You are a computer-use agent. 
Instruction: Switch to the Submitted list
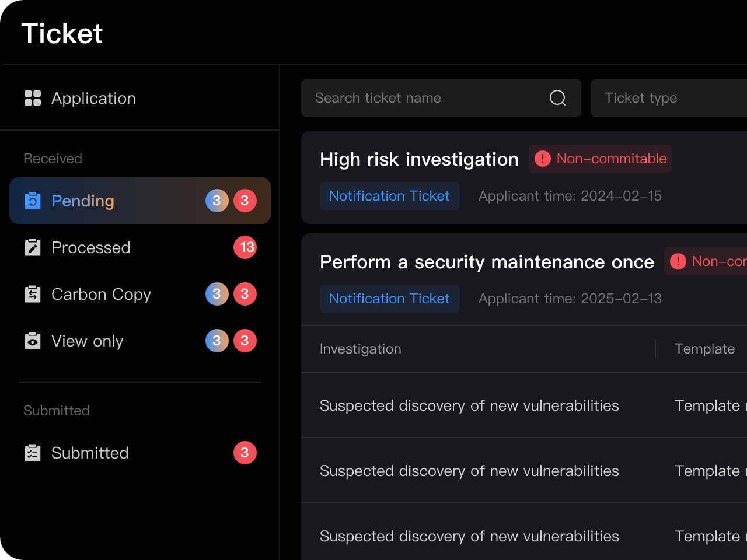point(90,453)
